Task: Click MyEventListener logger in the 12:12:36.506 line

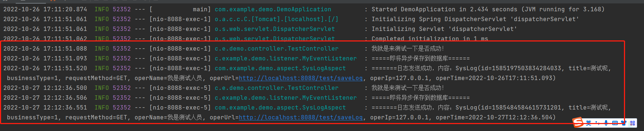Action: click(286, 98)
